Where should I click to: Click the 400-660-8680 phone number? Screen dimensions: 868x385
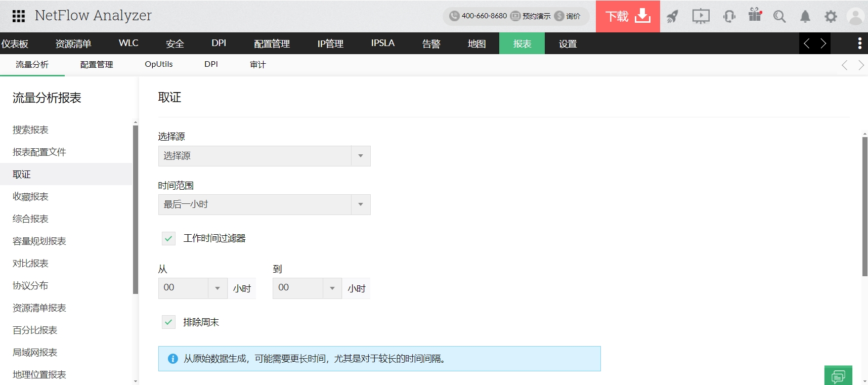484,16
